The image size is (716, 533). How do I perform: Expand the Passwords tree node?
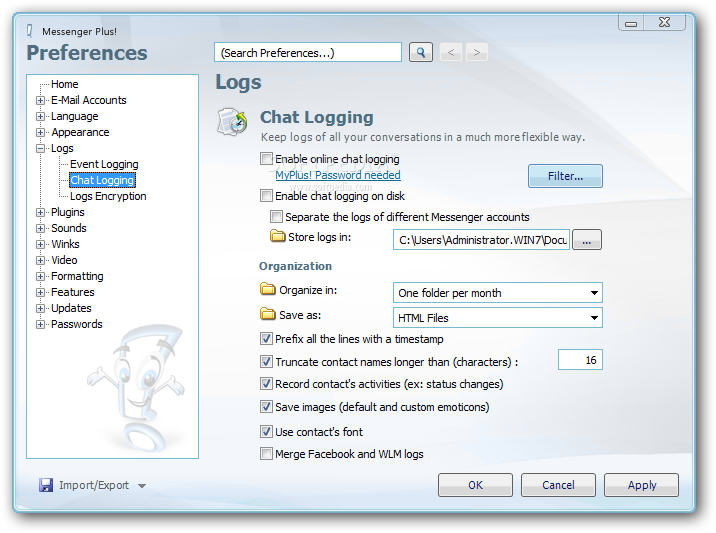coord(41,324)
